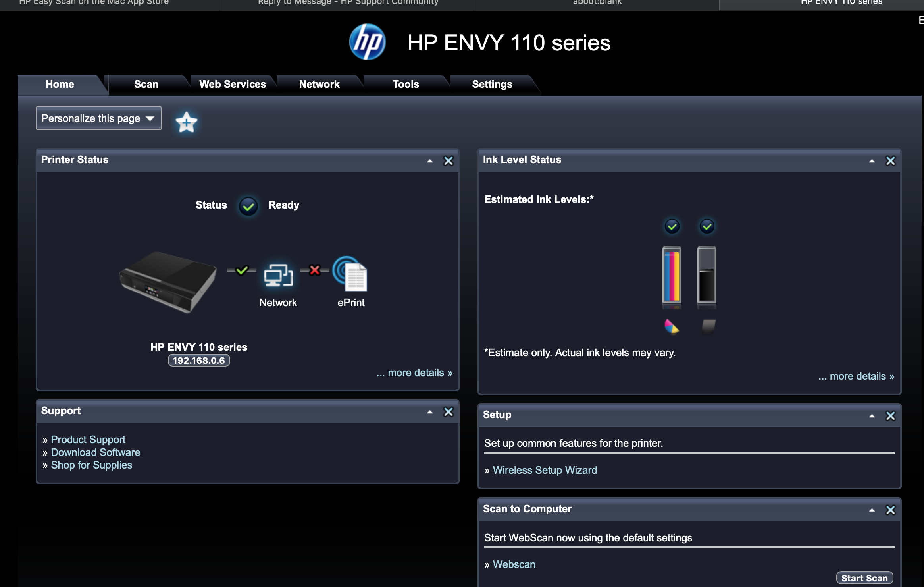
Task: Click the star favorite icon near Personalize
Action: coord(186,123)
